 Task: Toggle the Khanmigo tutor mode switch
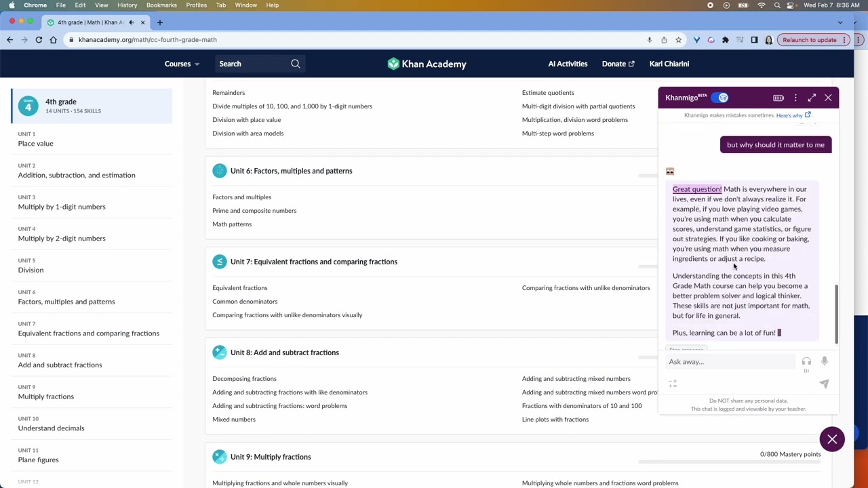[719, 98]
